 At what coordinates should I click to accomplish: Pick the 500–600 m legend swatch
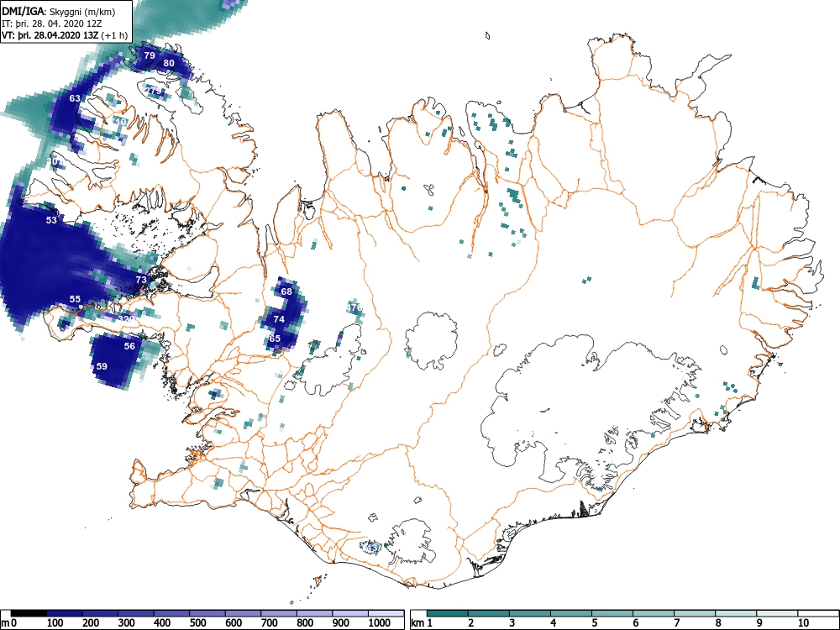207,613
